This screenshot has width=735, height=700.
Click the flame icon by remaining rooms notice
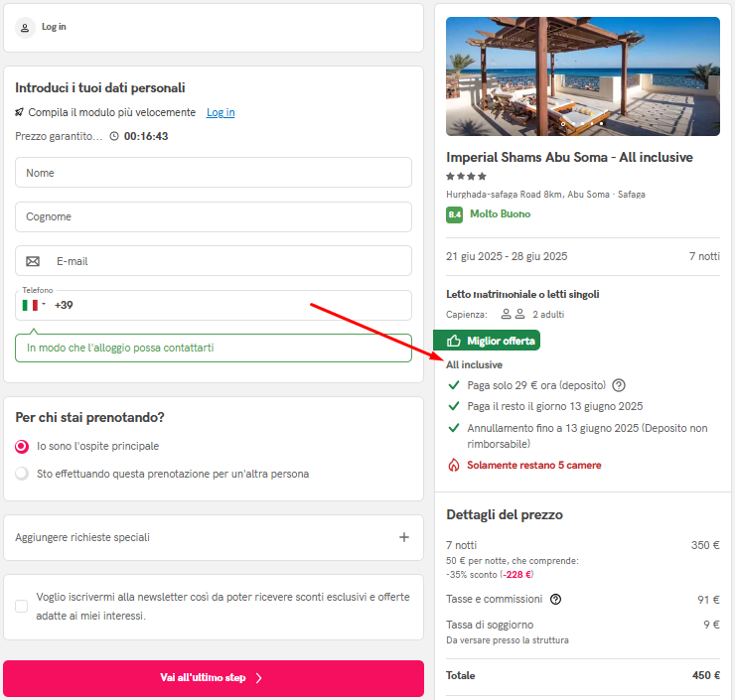tap(453, 466)
